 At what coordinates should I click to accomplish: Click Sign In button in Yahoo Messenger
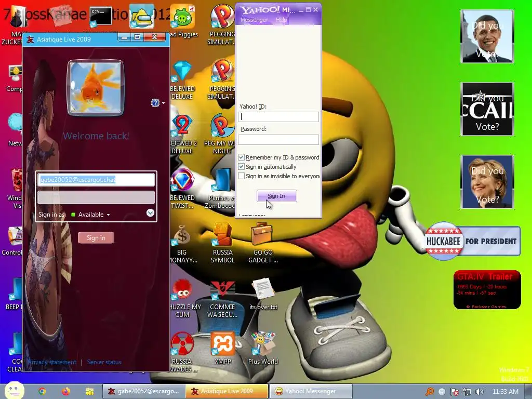coord(276,196)
